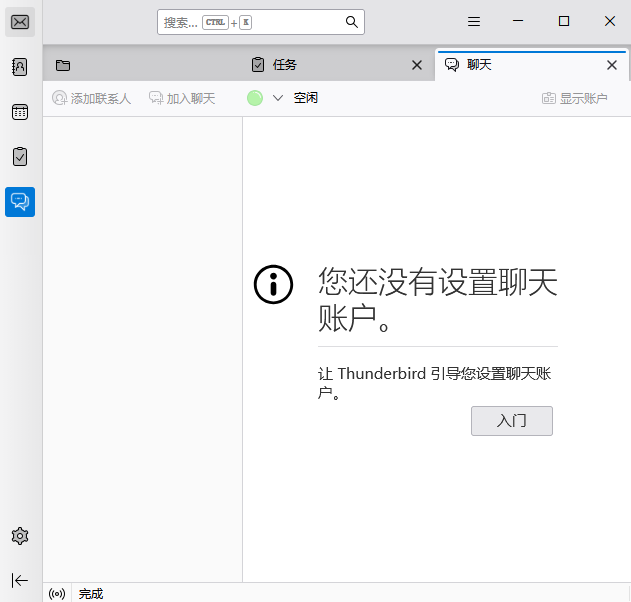Viewport: 631px width, 602px height.
Task: Click 显示账户 toolbar button
Action: click(575, 98)
